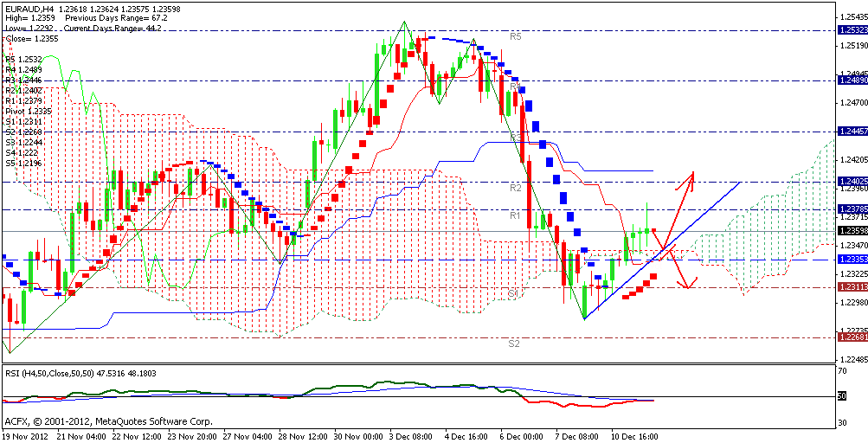868x443 pixels.
Task: Select the S2 support label
Action: tap(514, 343)
